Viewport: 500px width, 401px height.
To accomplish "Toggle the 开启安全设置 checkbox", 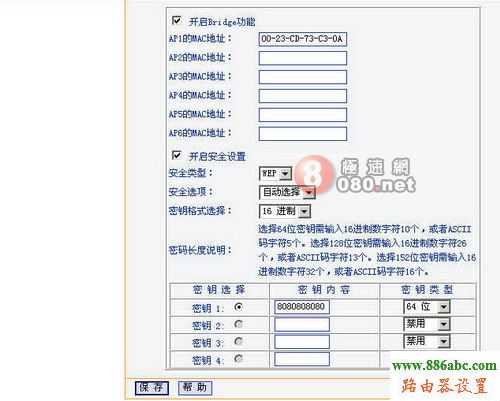I will (x=177, y=155).
